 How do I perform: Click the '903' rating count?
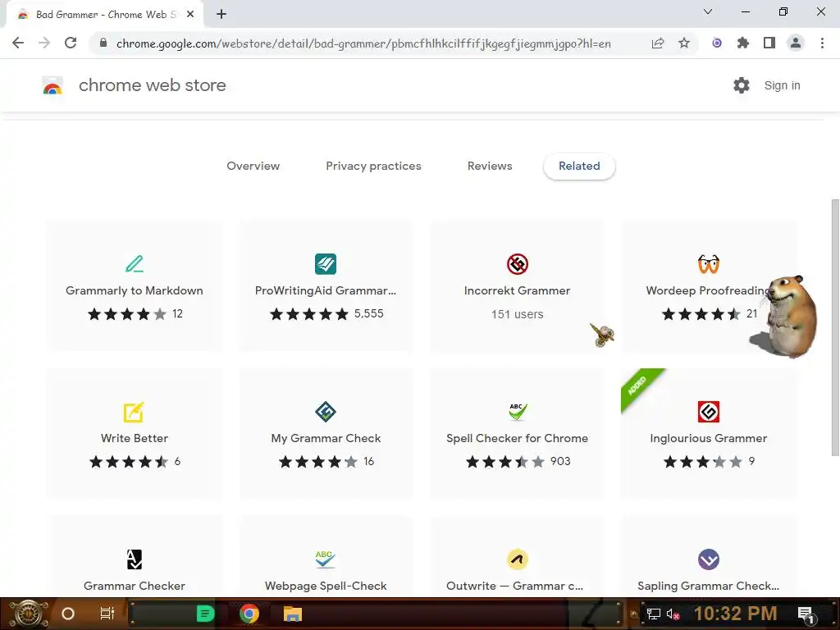(560, 461)
